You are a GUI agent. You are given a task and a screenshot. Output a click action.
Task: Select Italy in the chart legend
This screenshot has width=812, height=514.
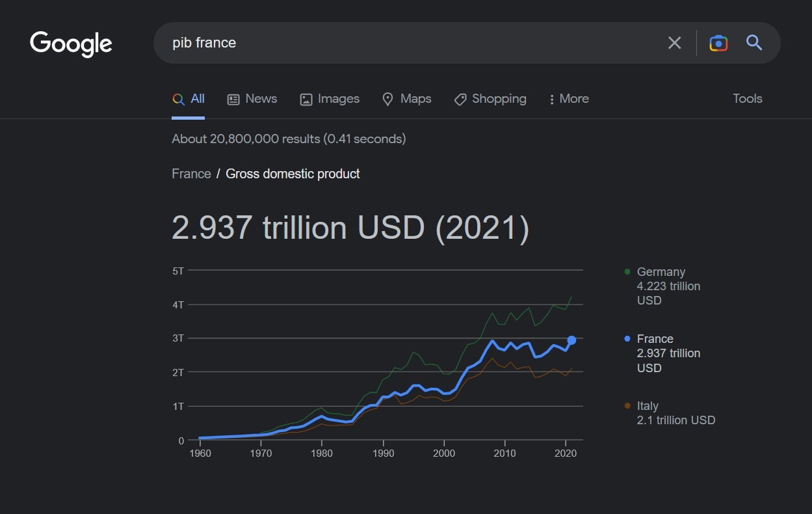(648, 406)
